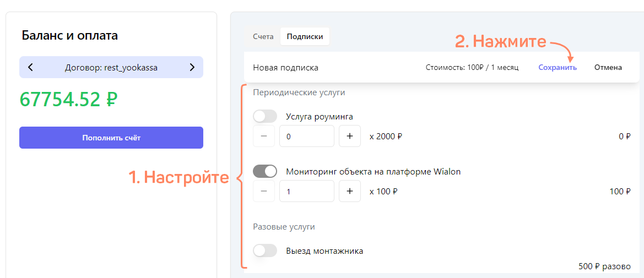Click the Новая подписка title
This screenshot has width=644, height=278.
tap(285, 68)
